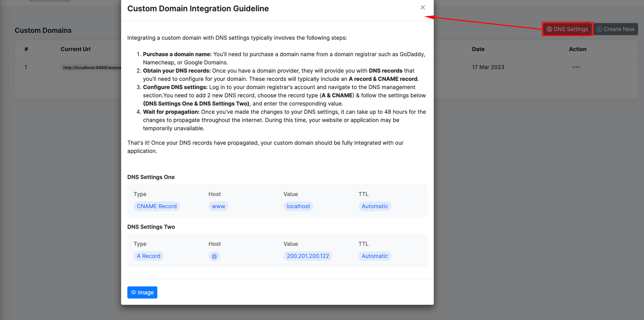Viewport: 644px width, 320px height.
Task: Click the Custom Domain Integration Guideline title
Action: point(198,9)
